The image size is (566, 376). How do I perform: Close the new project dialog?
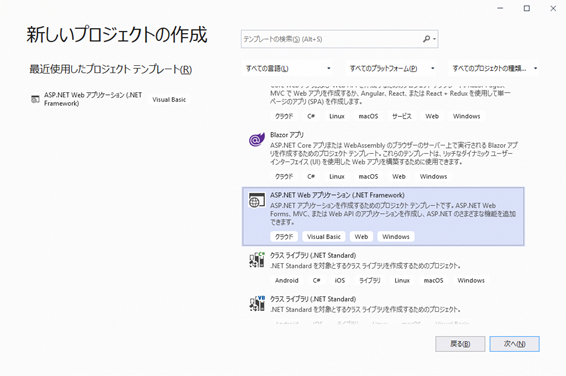point(553,8)
